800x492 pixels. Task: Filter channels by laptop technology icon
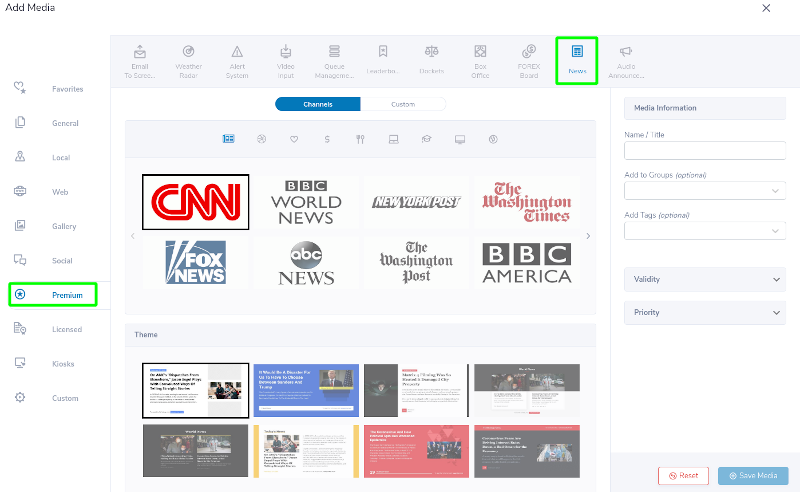(x=393, y=139)
